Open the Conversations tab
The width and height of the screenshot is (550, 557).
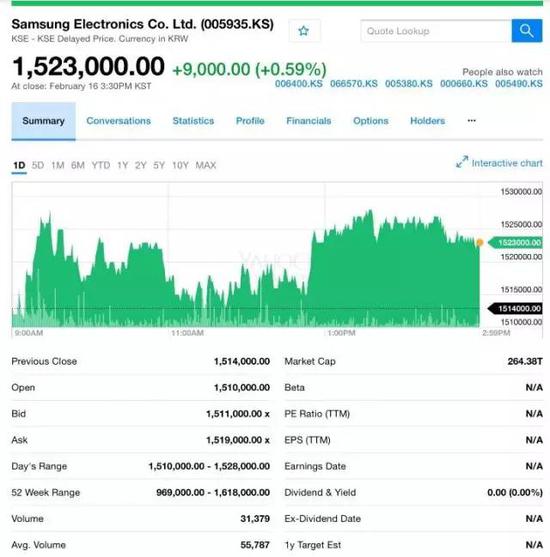[x=119, y=121]
